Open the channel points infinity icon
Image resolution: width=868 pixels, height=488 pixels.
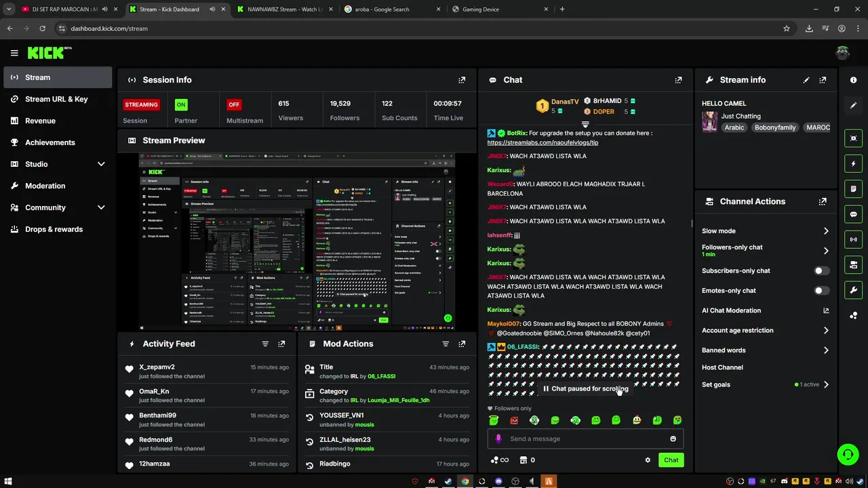point(499,460)
